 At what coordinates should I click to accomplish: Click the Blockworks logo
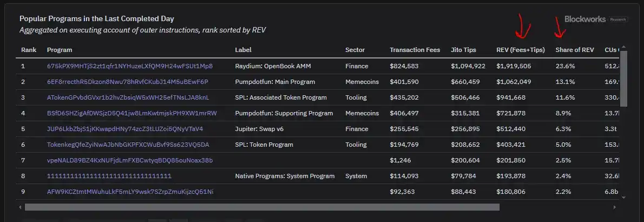coord(585,19)
